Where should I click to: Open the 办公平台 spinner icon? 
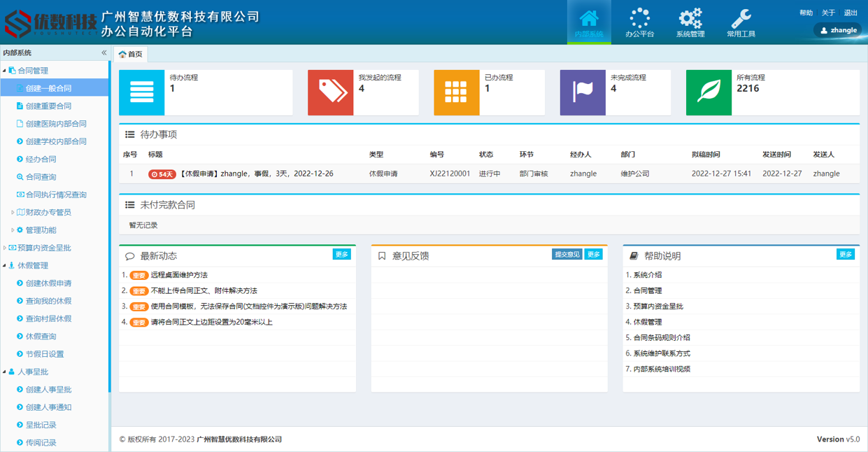639,19
